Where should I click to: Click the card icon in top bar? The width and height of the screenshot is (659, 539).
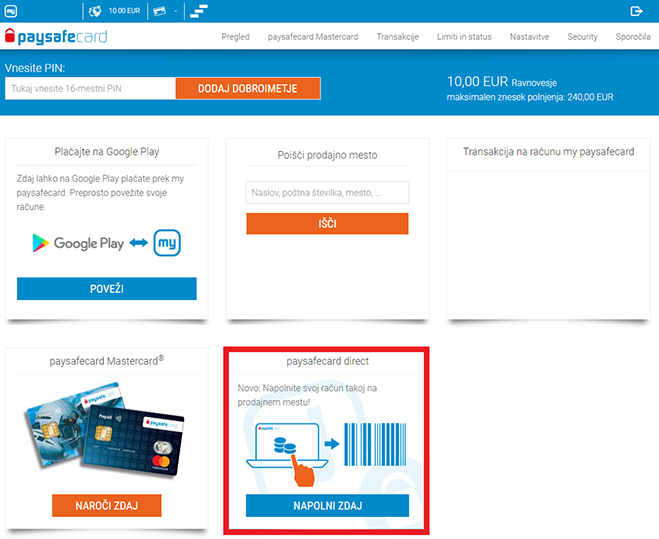tap(158, 11)
